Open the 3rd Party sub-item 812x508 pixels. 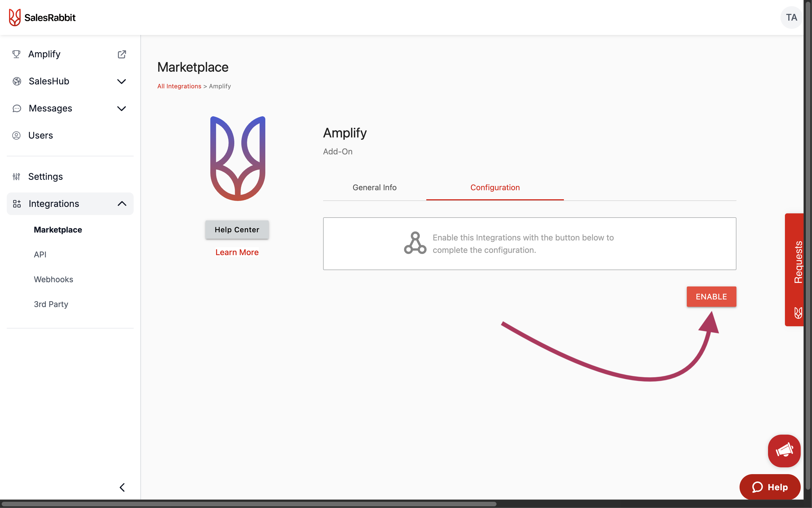tap(51, 305)
